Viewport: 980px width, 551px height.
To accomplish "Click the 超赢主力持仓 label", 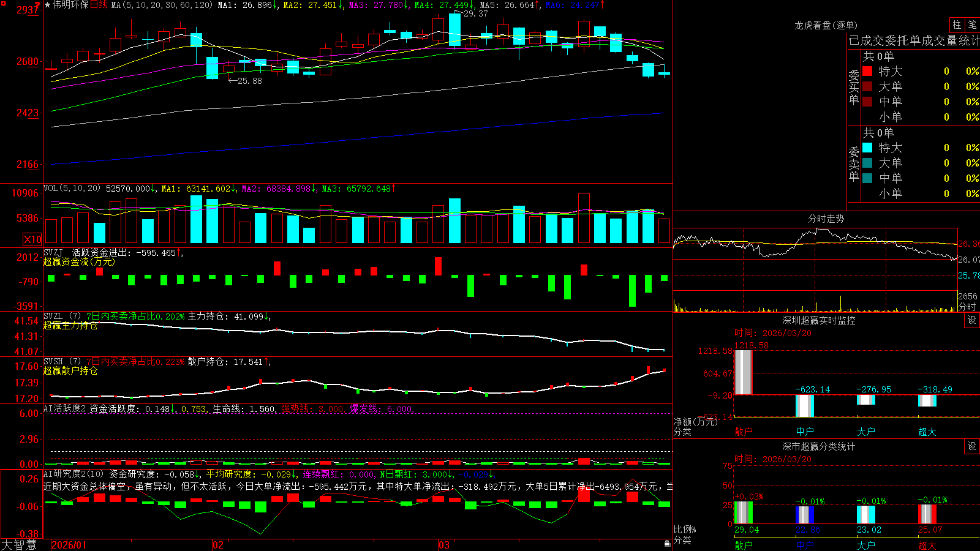I will tap(70, 325).
